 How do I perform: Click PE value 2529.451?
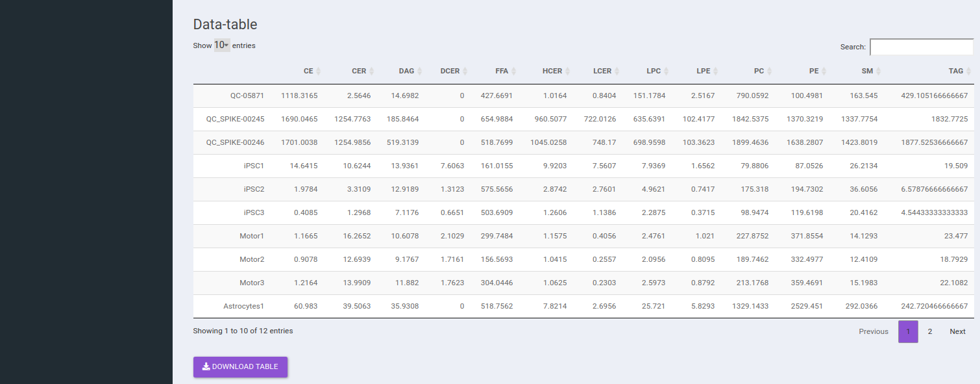[x=807, y=306]
